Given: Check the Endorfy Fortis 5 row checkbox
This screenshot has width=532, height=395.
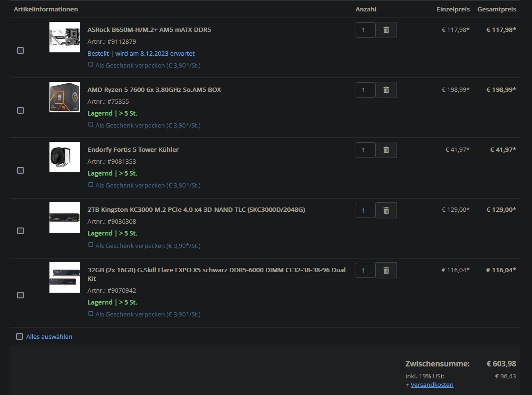Looking at the screenshot, I should tap(20, 170).
